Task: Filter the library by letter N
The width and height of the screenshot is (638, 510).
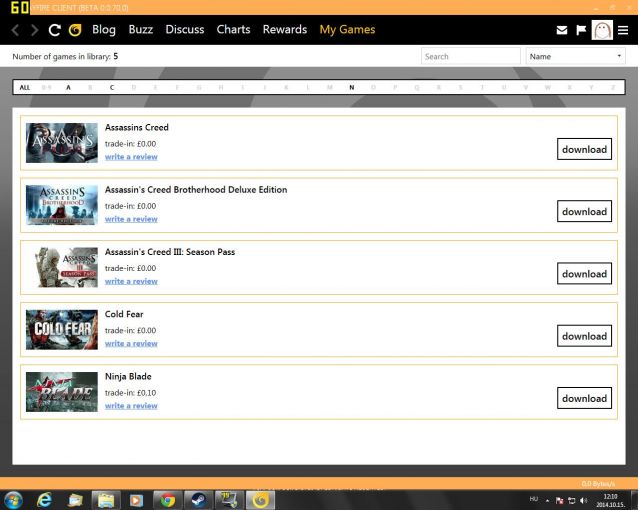Action: coord(352,88)
